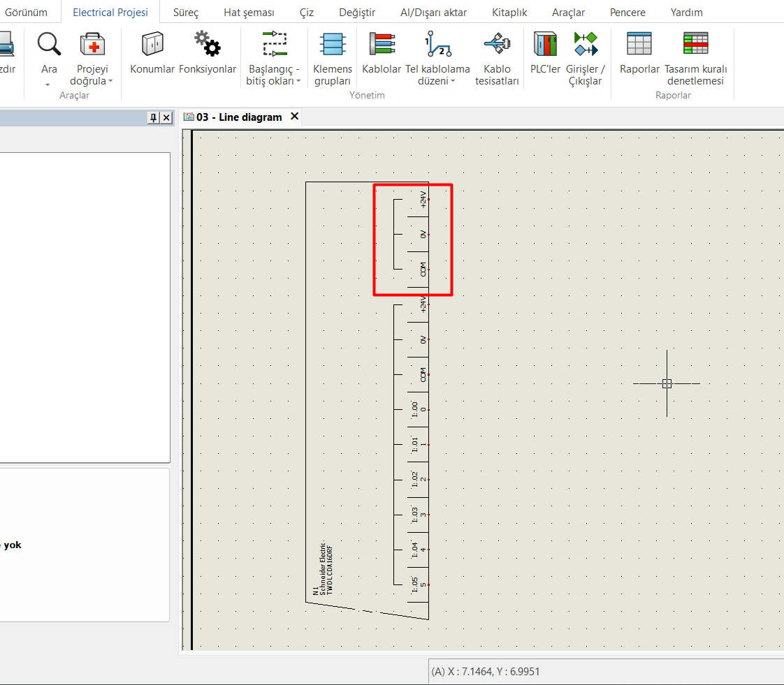The width and height of the screenshot is (784, 685).
Task: Open the Raporlar reports tool
Action: (639, 52)
